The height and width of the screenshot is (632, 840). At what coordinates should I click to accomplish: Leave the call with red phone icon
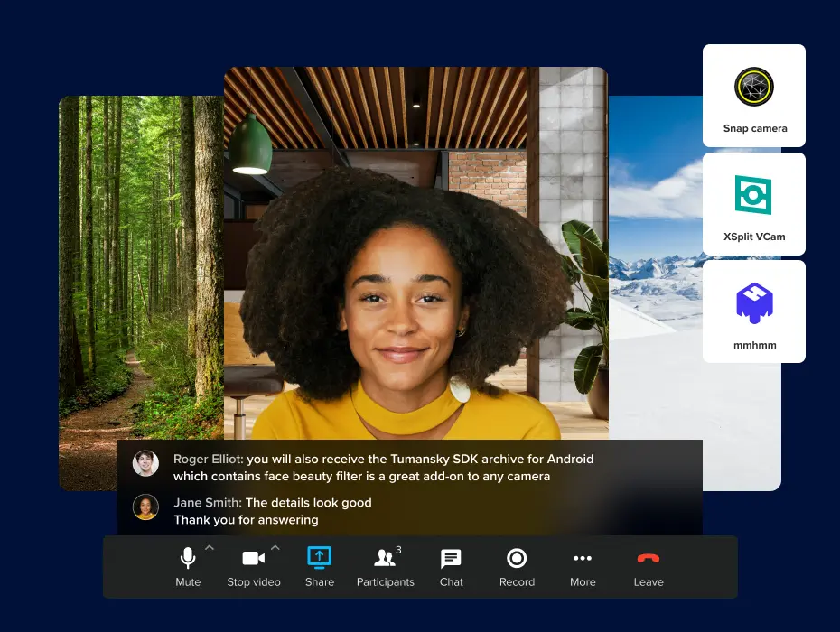[649, 558]
